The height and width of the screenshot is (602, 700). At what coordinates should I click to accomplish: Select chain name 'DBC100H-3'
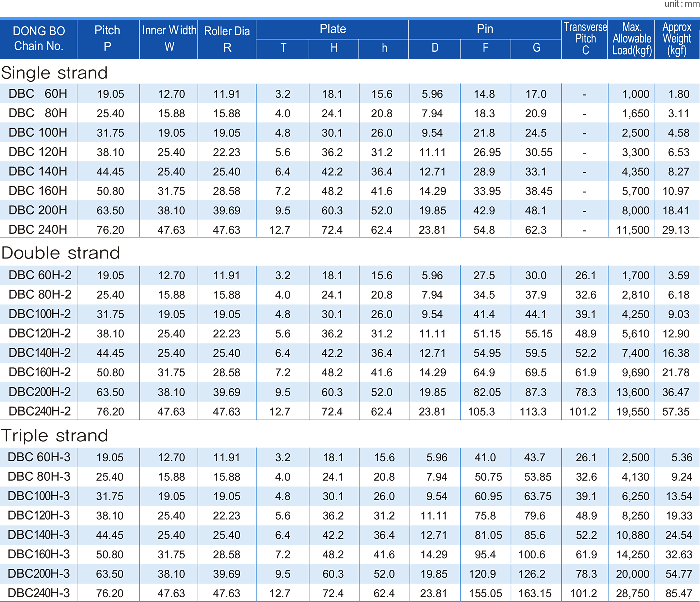click(x=39, y=496)
